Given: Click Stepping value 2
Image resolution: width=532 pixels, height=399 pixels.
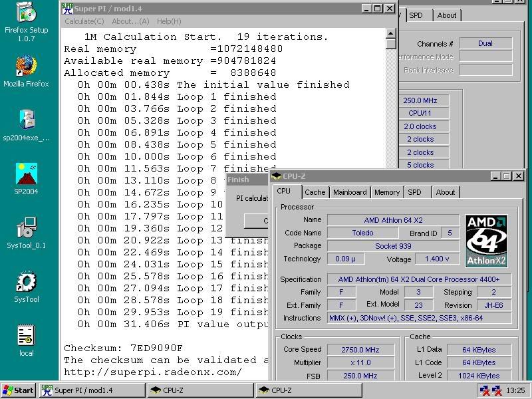Looking at the screenshot, I should tap(493, 292).
